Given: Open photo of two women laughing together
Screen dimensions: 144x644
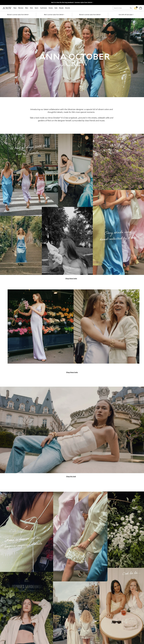Looking at the screenshot, I should pos(107,326).
